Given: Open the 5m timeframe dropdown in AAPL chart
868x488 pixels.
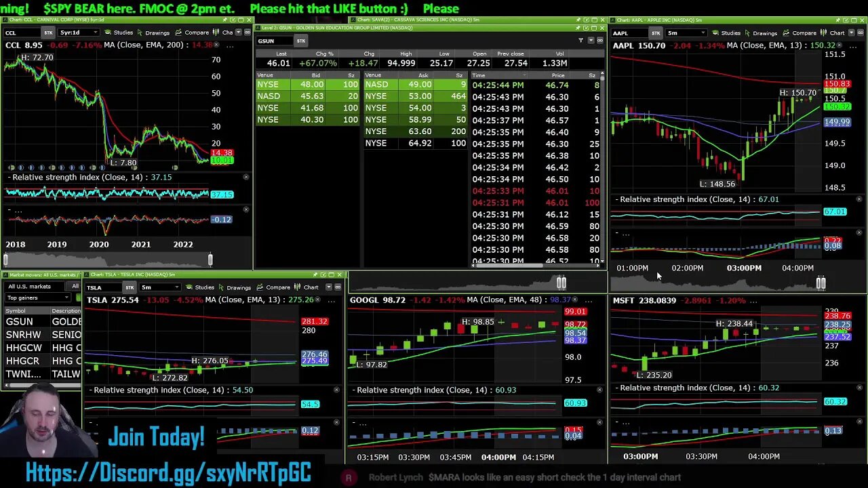Looking at the screenshot, I should pos(686,33).
